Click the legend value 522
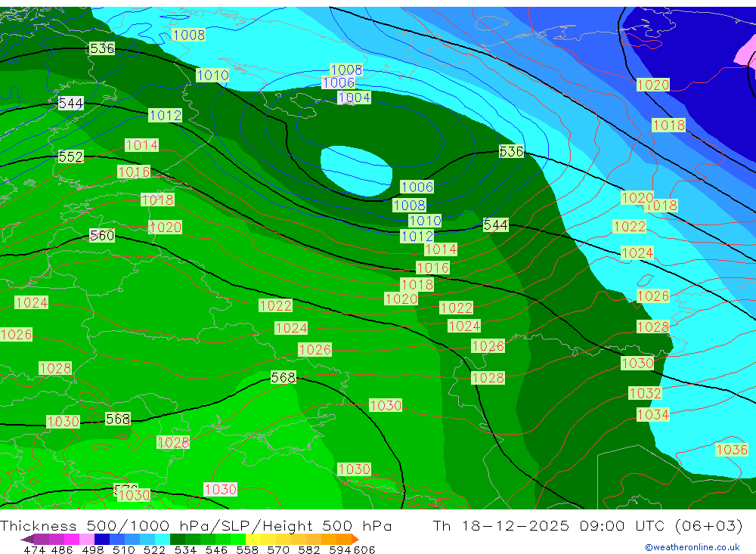 coord(154,549)
